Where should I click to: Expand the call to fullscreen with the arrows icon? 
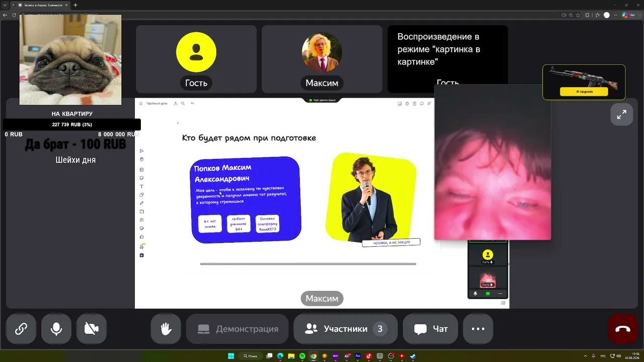[622, 115]
